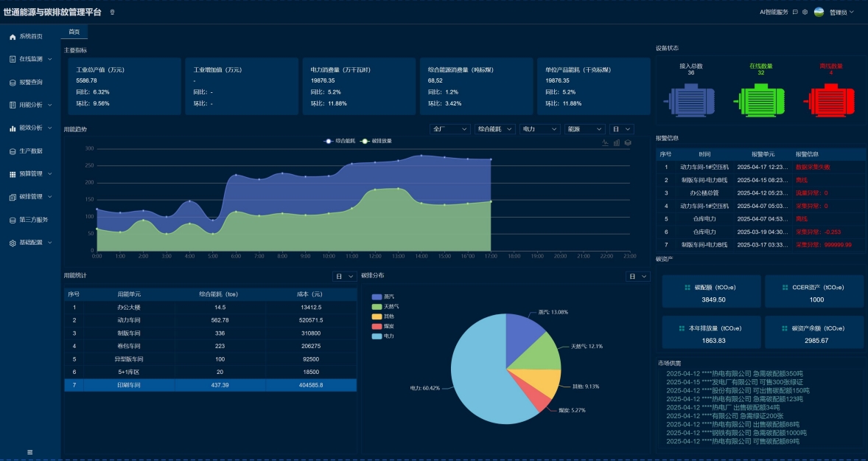Click the stacked layers chart icon
This screenshot has width=868, height=461.
[628, 142]
